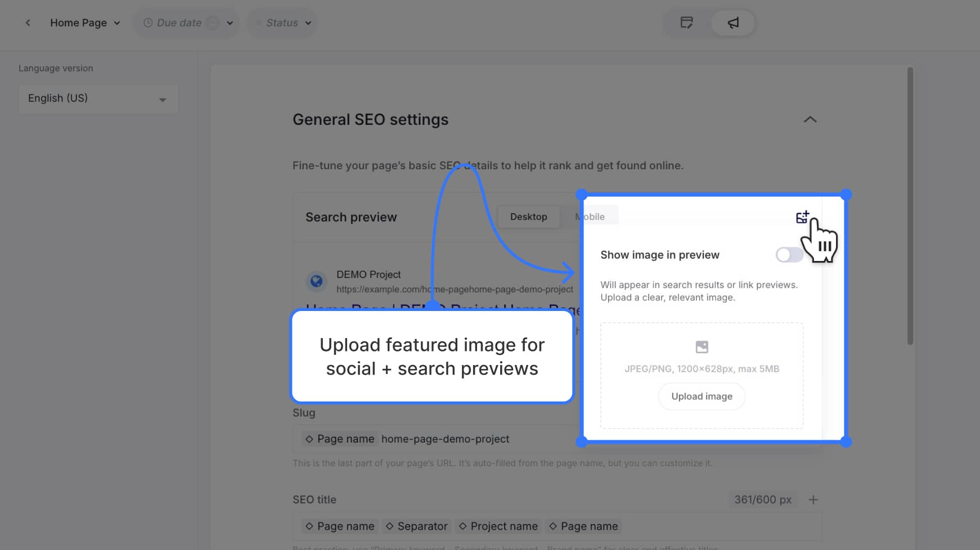Open the editor view icon
Viewport: 980px width, 550px height.
686,23
